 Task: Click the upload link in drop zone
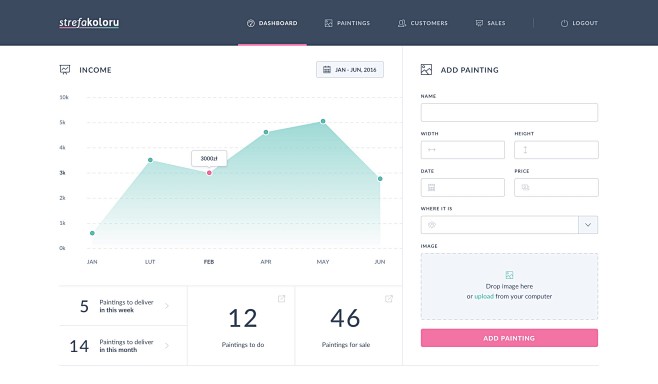click(484, 296)
